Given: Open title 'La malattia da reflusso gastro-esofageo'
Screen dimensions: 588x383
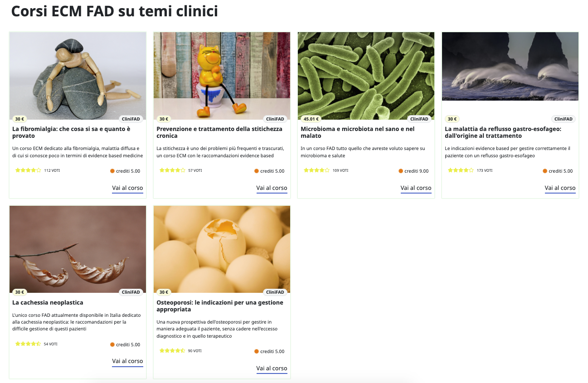Looking at the screenshot, I should coord(503,132).
